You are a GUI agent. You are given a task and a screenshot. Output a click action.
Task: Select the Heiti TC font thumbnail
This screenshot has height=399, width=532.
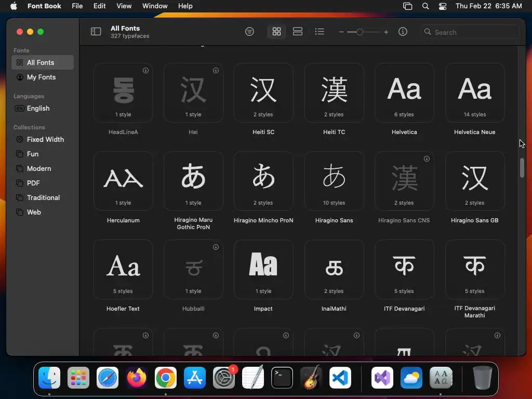[x=334, y=92]
